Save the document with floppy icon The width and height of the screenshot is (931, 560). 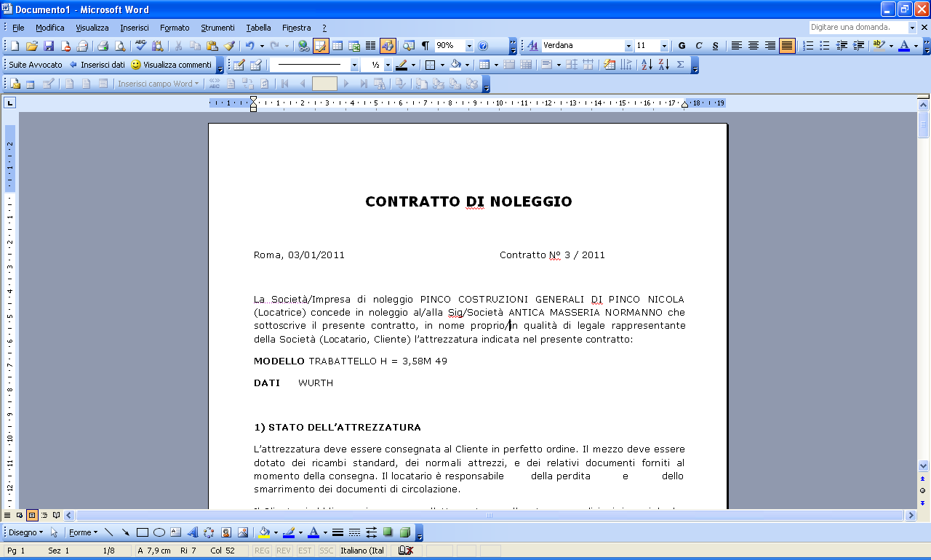point(49,46)
